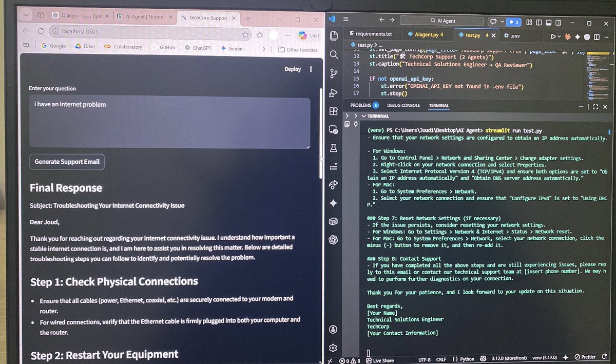Open DEBUG CONSOLE panel tab
This screenshot has width=616, height=364.
[403, 105]
